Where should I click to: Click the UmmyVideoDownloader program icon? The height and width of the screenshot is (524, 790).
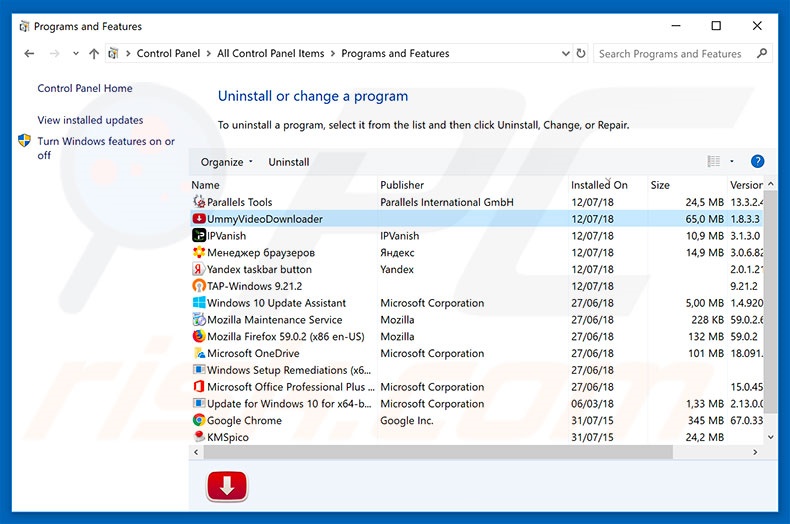[x=199, y=219]
